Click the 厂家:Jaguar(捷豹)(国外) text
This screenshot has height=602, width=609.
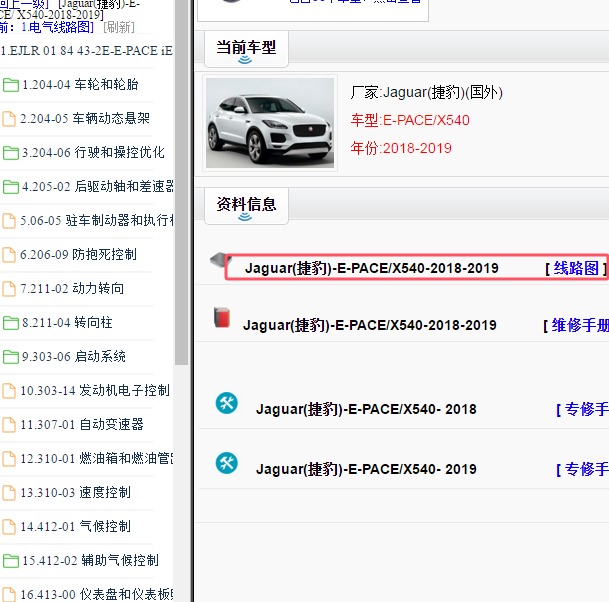tap(427, 92)
